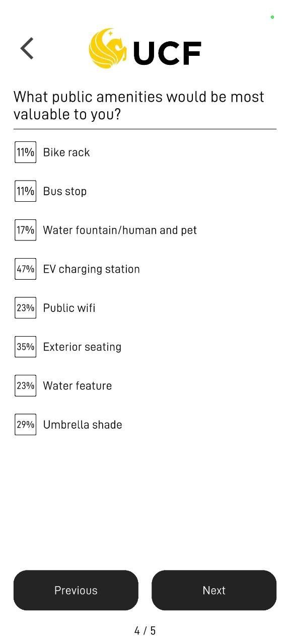
Task: Select the Bus stop checkbox
Action: [x=25, y=191]
